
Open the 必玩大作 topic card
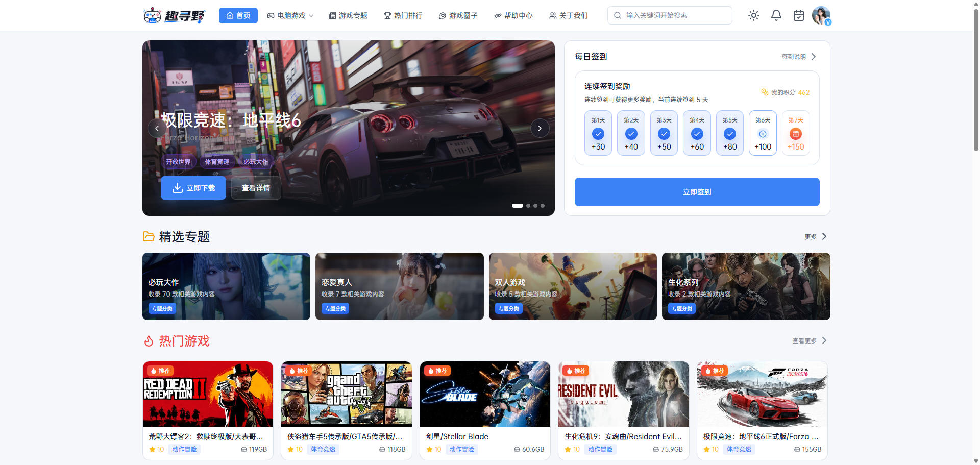point(226,286)
